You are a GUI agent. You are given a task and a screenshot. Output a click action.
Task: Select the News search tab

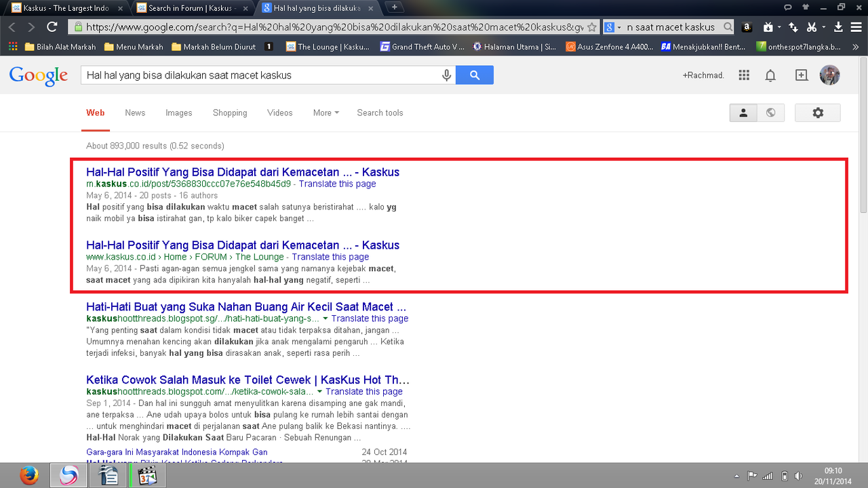coord(135,113)
